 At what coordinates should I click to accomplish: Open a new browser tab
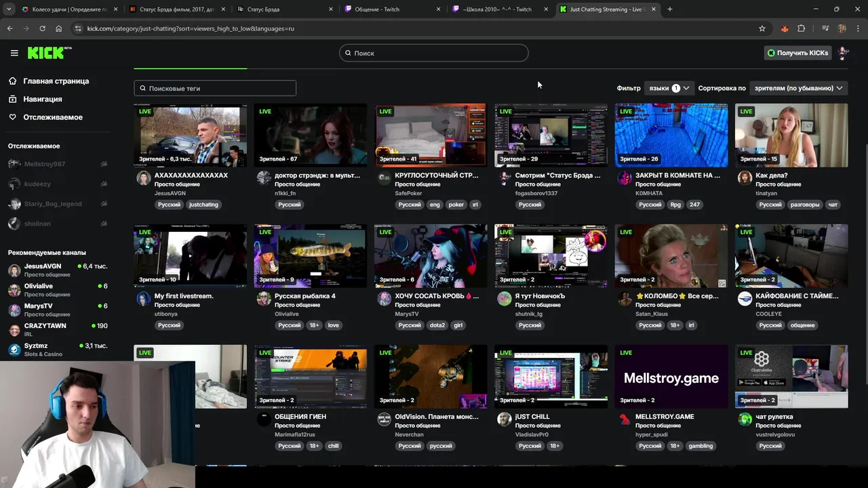(670, 9)
